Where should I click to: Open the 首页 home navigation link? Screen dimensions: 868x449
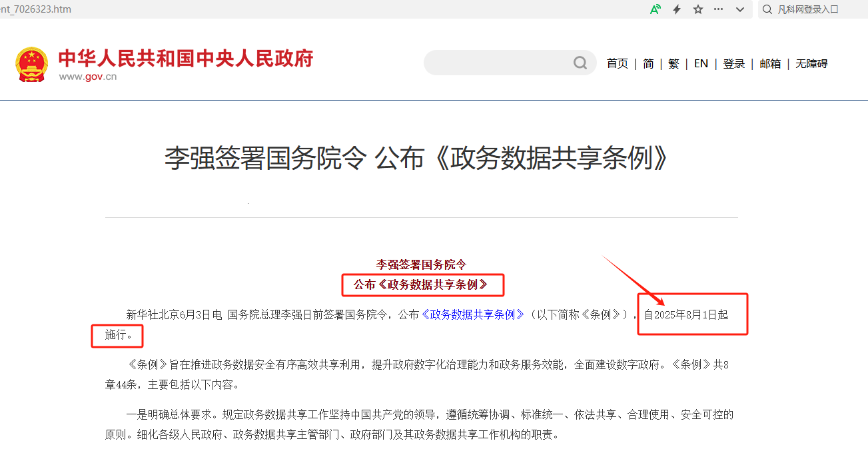617,63
